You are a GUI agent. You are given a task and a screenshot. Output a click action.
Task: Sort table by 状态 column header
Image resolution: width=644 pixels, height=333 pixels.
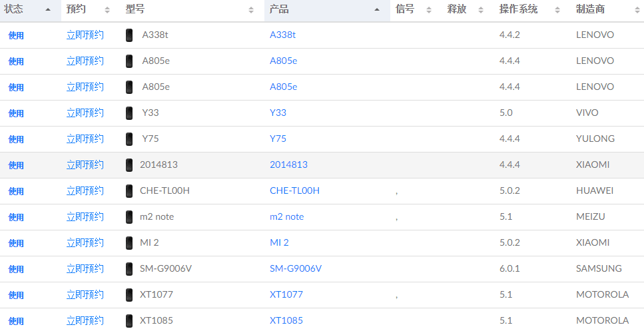pyautogui.click(x=31, y=9)
